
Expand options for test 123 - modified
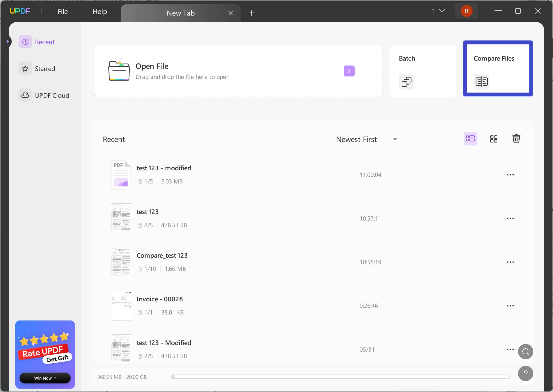(x=510, y=174)
